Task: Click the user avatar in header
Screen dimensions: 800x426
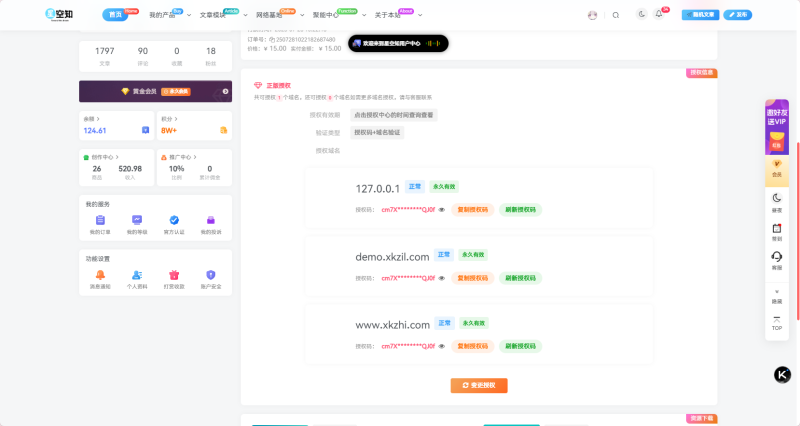Action: coord(592,15)
